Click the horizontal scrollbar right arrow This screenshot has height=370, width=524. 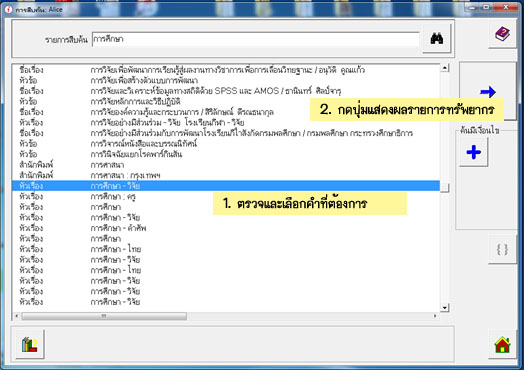click(x=435, y=316)
